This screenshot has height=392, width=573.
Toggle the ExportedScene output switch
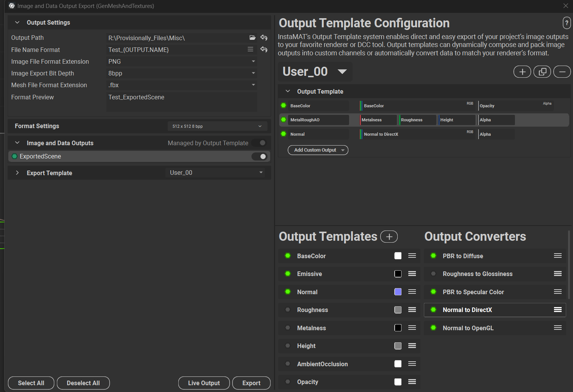pyautogui.click(x=260, y=157)
